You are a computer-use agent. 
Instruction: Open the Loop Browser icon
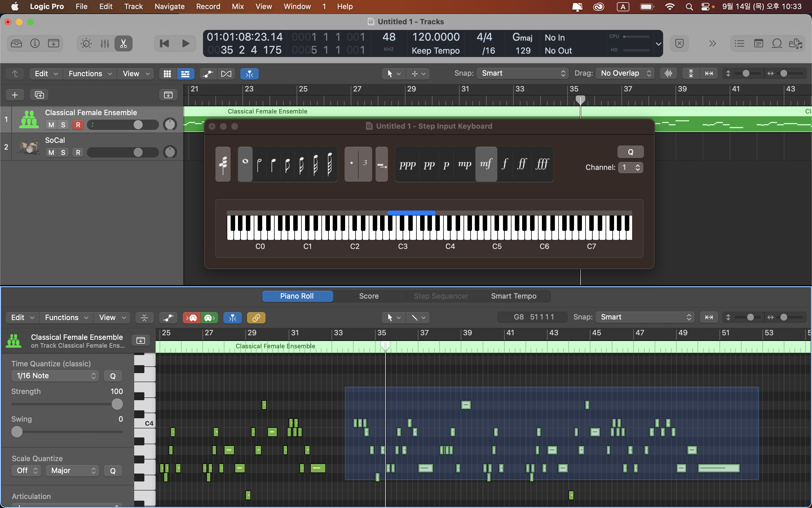coord(777,43)
